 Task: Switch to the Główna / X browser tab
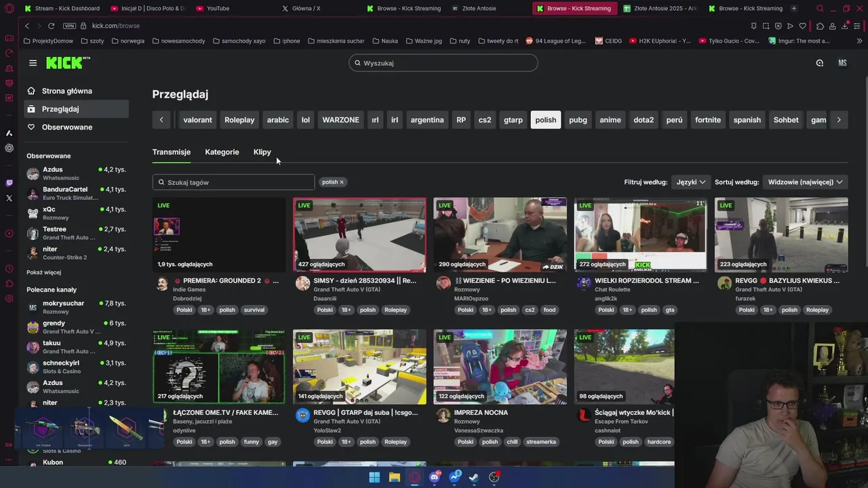306,8
